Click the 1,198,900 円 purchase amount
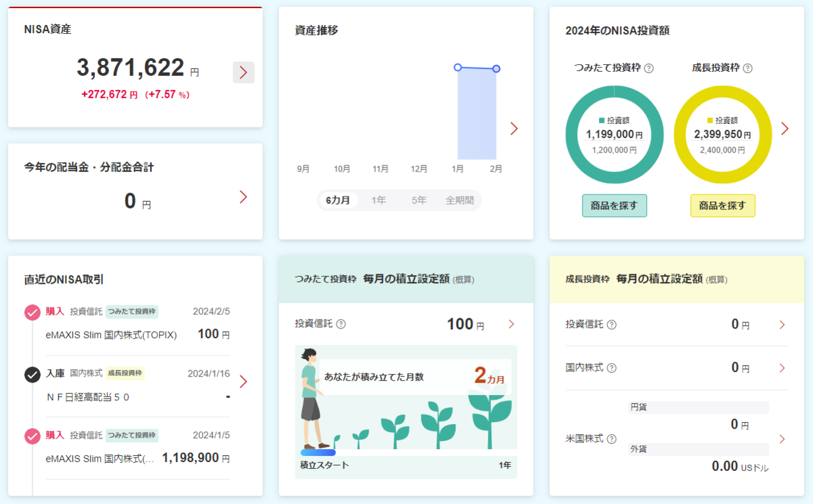This screenshot has height=504, width=813. click(196, 458)
